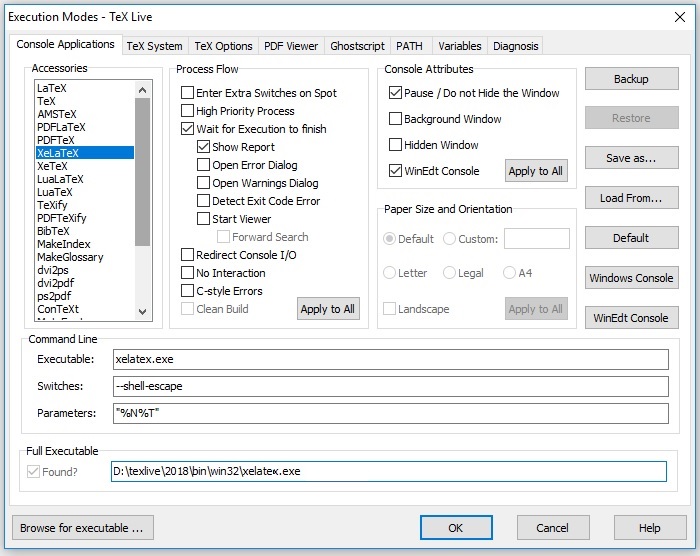Image resolution: width=700 pixels, height=556 pixels.
Task: Select XeTeX in the list
Action: [x=85, y=166]
